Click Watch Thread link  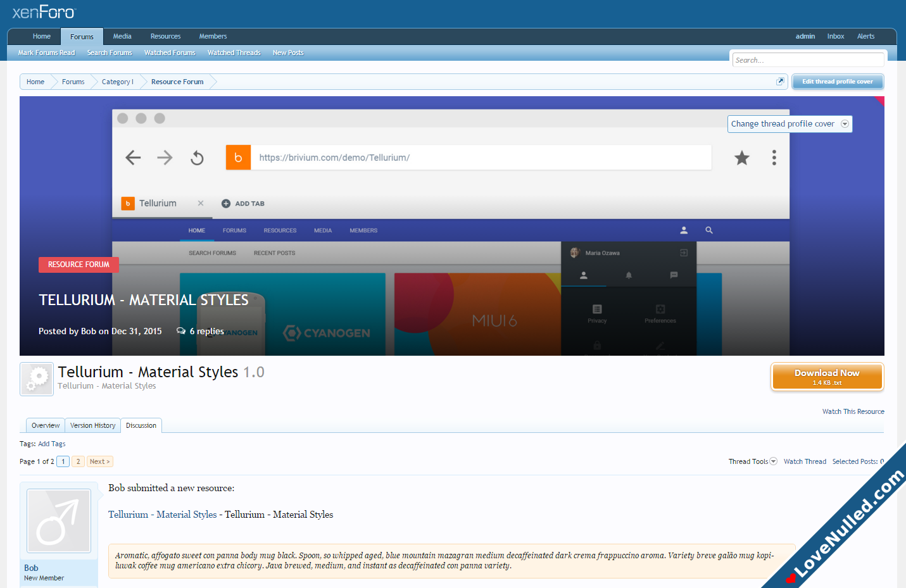(x=805, y=461)
